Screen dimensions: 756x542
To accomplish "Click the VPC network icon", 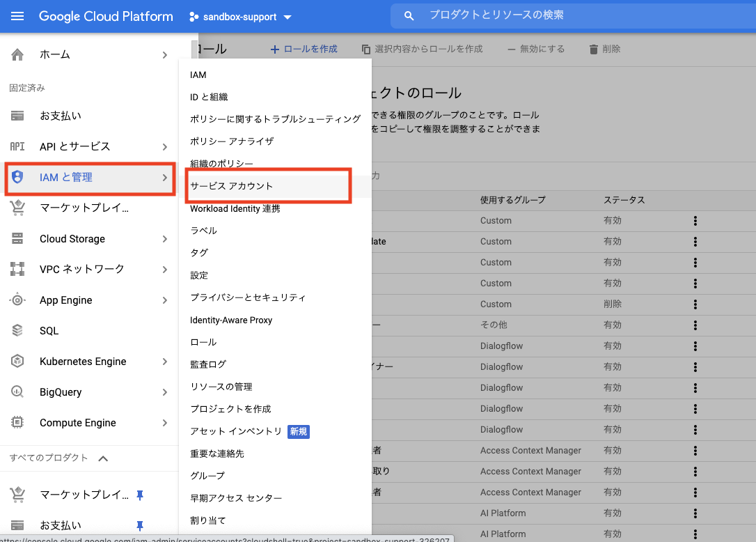I will tap(17, 269).
